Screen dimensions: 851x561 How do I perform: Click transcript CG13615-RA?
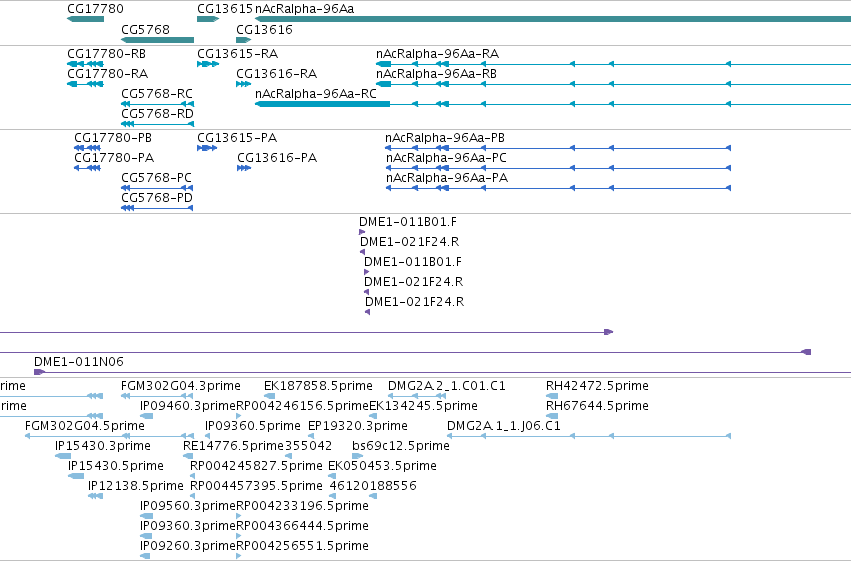pyautogui.click(x=237, y=54)
